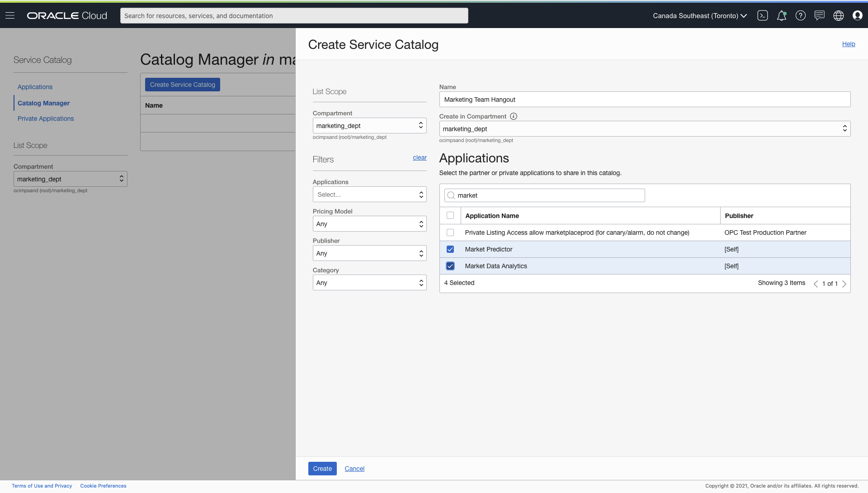Open the Category filter dropdown

[x=369, y=282]
